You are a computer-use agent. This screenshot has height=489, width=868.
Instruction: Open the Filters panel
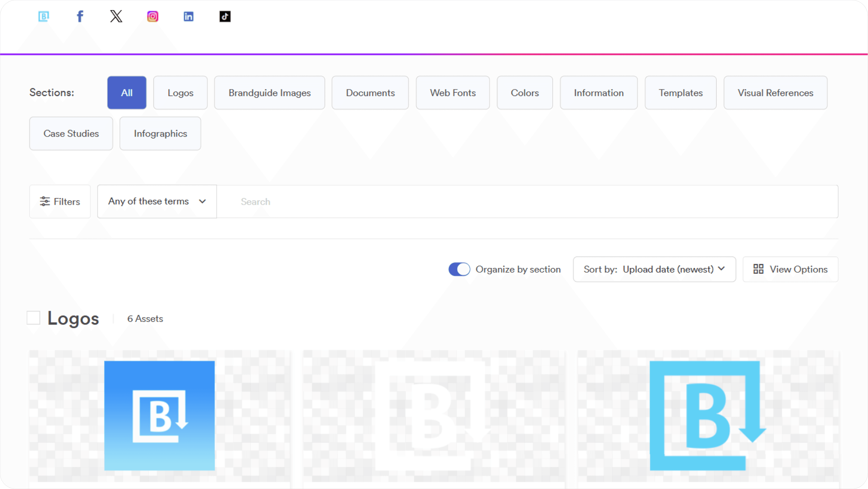click(x=60, y=201)
